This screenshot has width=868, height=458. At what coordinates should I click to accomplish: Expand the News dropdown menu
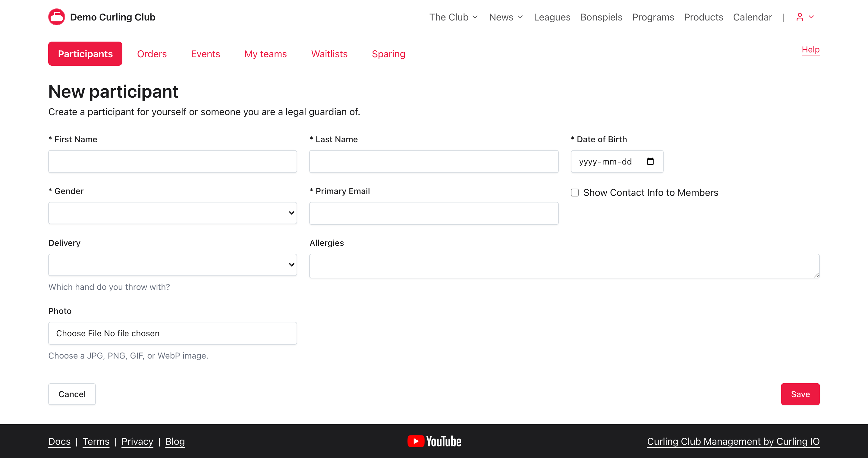pyautogui.click(x=506, y=17)
